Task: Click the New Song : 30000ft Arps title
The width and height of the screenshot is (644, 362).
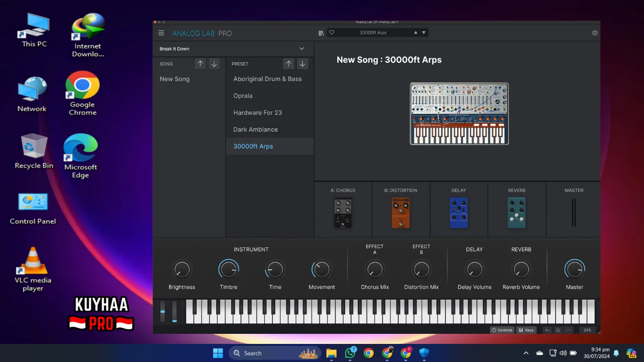Action: tap(389, 60)
